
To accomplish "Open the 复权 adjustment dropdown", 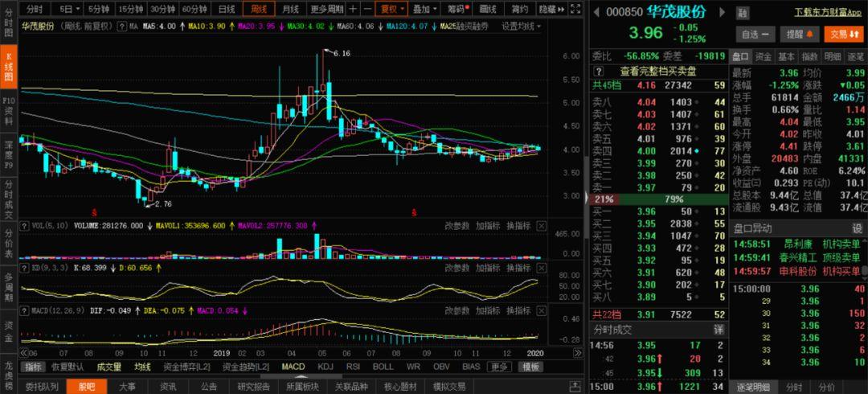I will click(x=392, y=9).
